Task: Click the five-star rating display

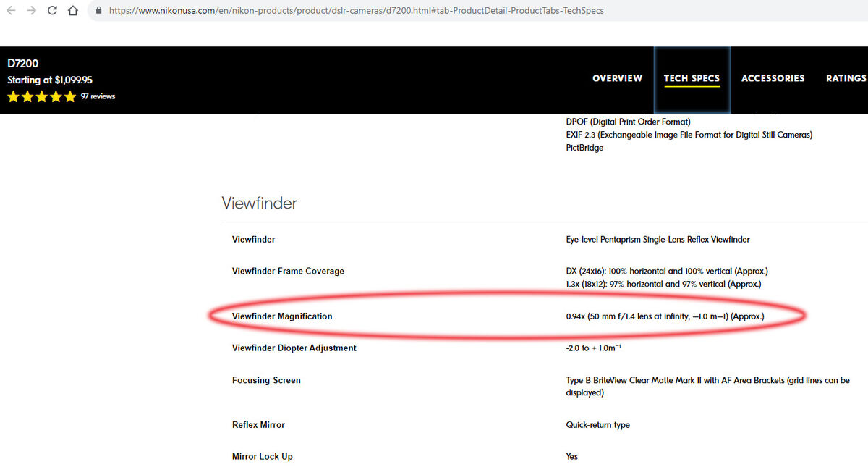Action: point(41,96)
